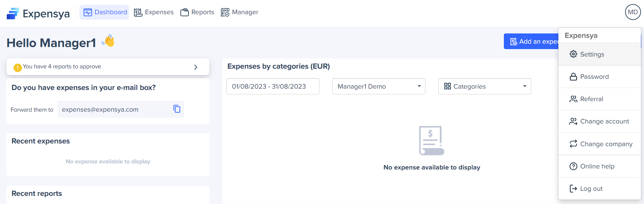Open the Expenses tab
Screen dimensions: 644x204
click(x=154, y=13)
